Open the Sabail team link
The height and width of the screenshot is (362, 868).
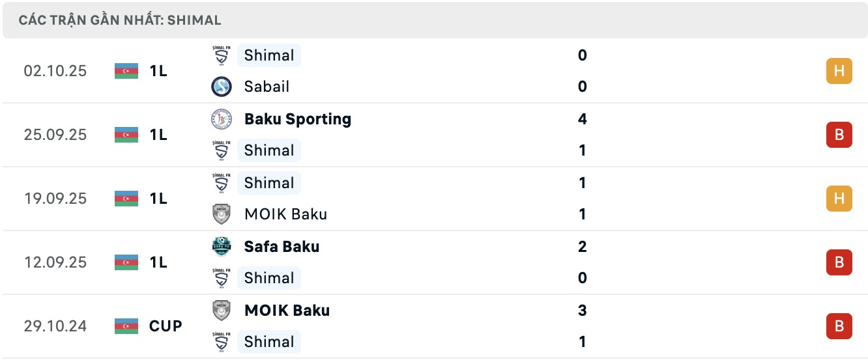267,87
